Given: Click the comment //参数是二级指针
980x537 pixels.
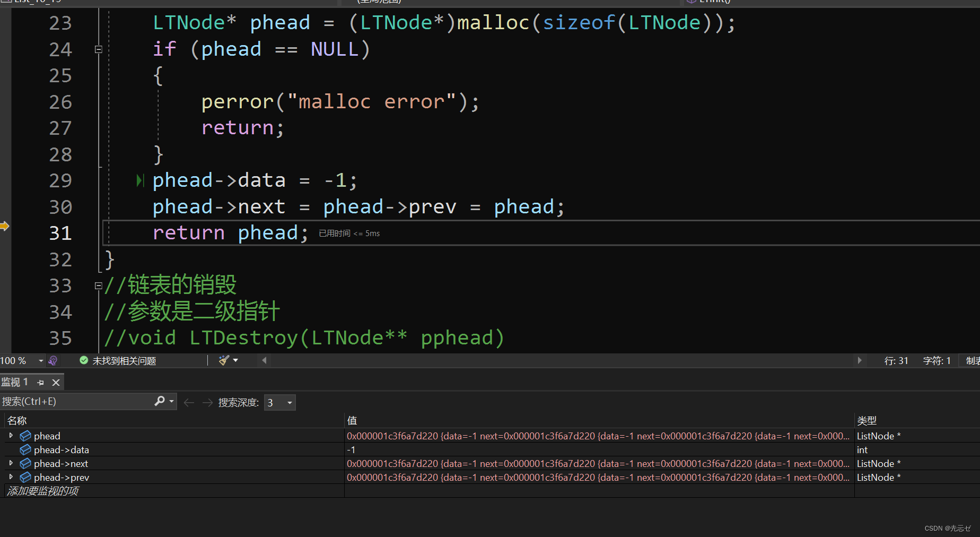Looking at the screenshot, I should (x=192, y=311).
